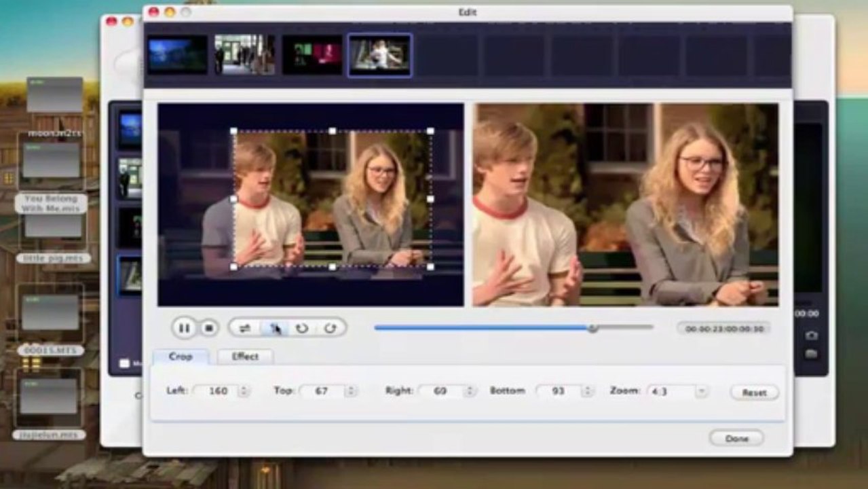Select the little pig.mts file label
The width and height of the screenshot is (868, 489).
click(x=54, y=258)
